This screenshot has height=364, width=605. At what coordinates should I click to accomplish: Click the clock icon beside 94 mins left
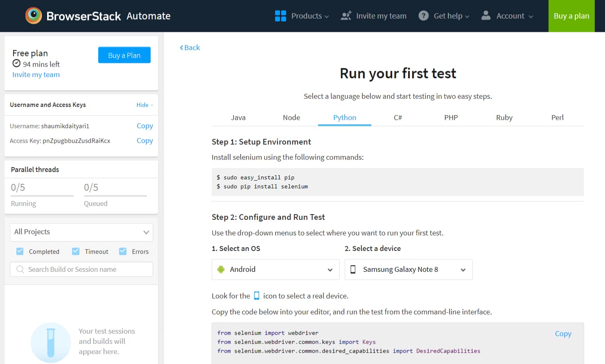point(16,63)
